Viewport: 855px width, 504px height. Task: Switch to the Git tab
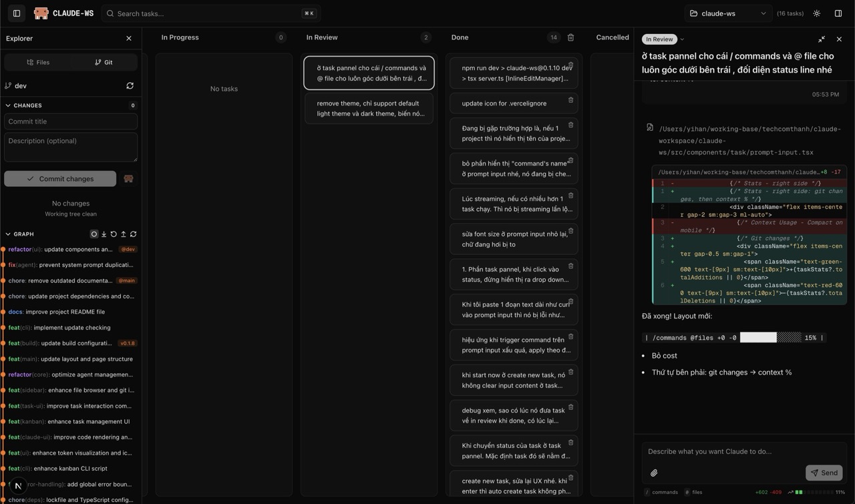click(x=104, y=62)
